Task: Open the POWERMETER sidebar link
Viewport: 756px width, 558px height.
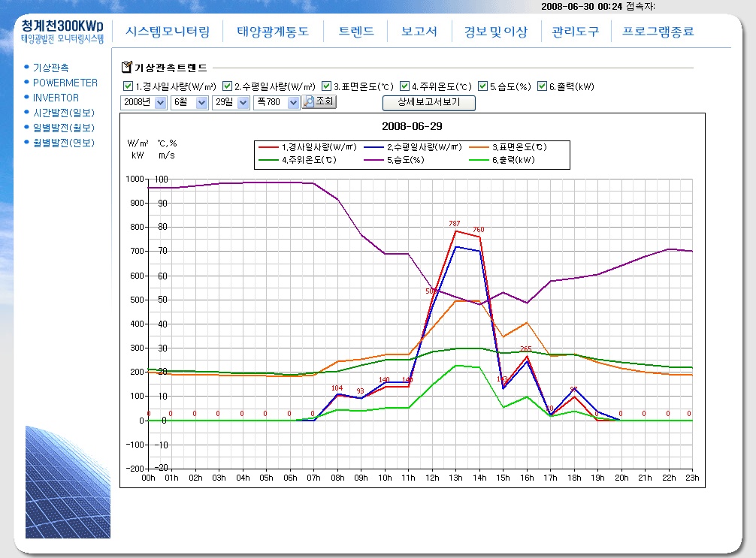Action: pyautogui.click(x=65, y=83)
